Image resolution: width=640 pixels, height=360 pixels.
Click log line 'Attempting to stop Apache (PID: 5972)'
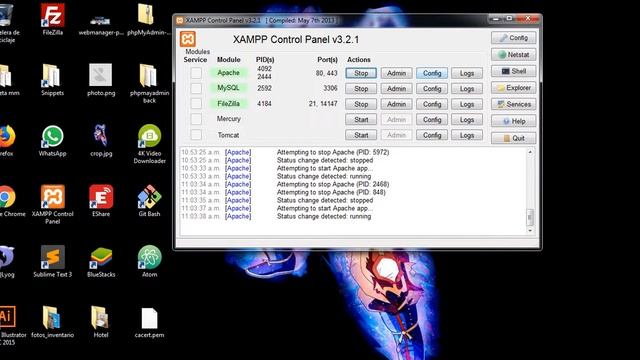333,152
